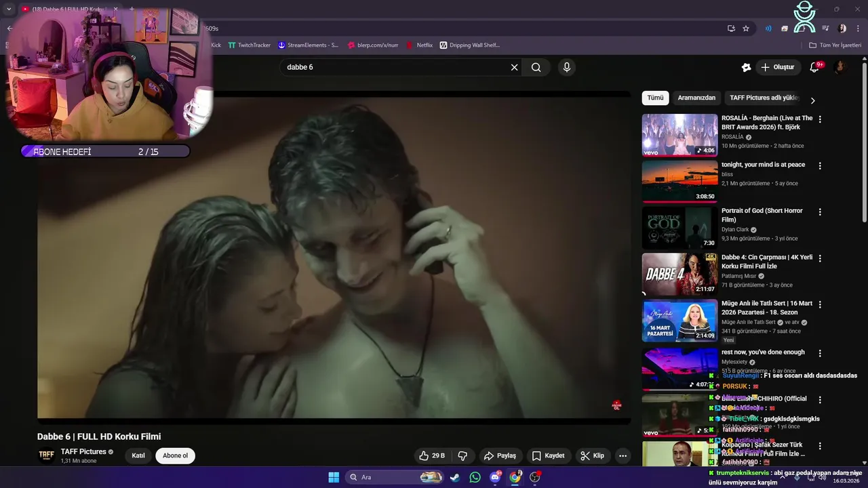Open options for Müge Anlı video
The image size is (868, 488).
pyautogui.click(x=820, y=304)
